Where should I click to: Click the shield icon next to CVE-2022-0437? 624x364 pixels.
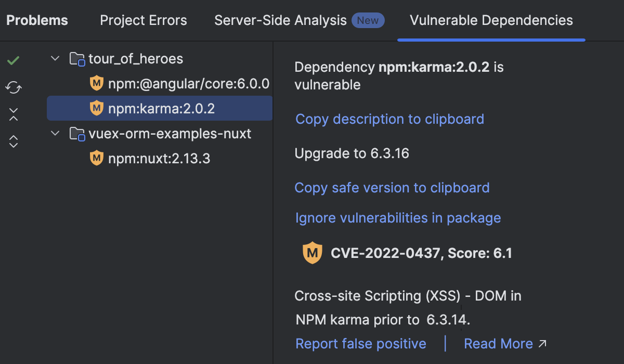[313, 253]
